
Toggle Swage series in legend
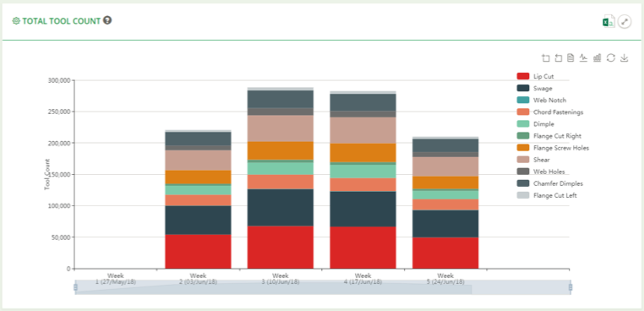(x=534, y=88)
